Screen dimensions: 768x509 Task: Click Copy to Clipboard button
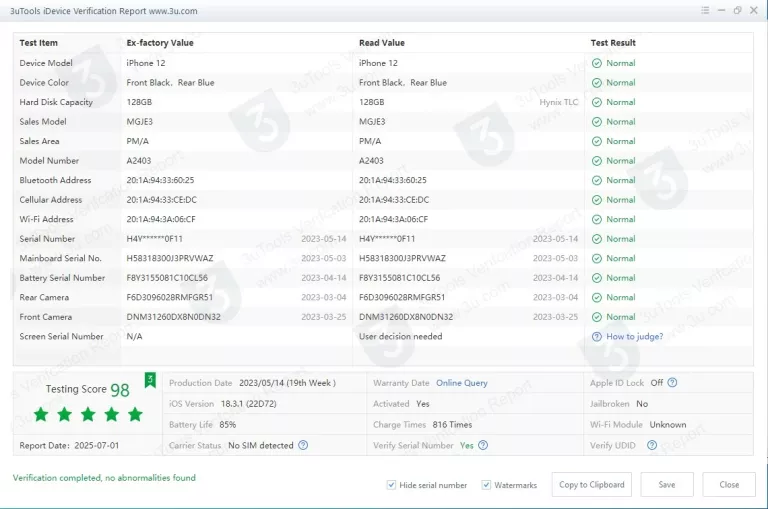[x=592, y=485]
